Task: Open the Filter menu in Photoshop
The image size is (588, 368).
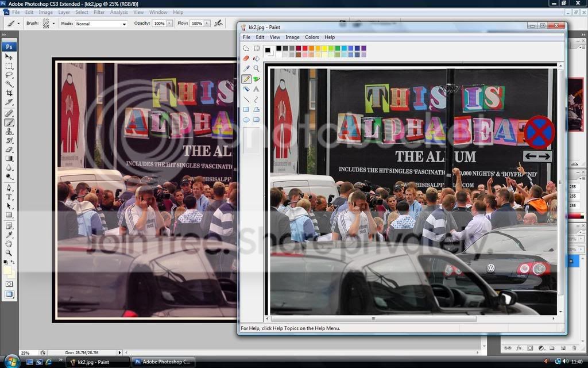Action: click(x=100, y=11)
